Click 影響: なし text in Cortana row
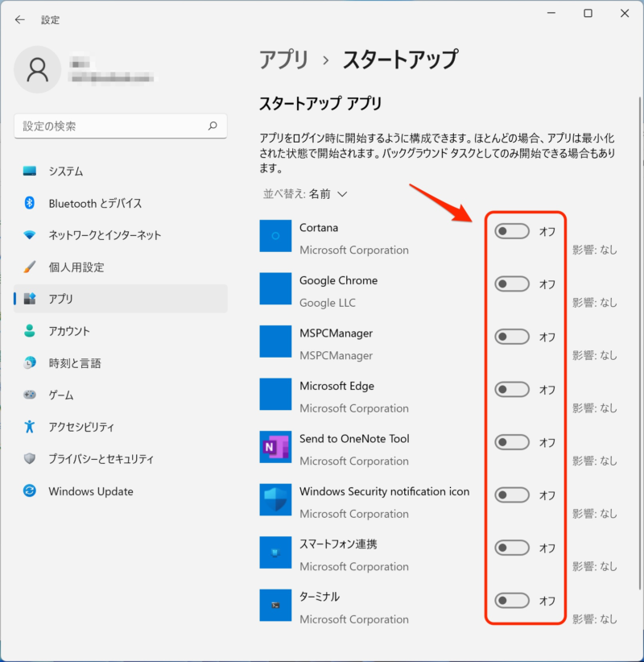644x662 pixels. tap(594, 250)
